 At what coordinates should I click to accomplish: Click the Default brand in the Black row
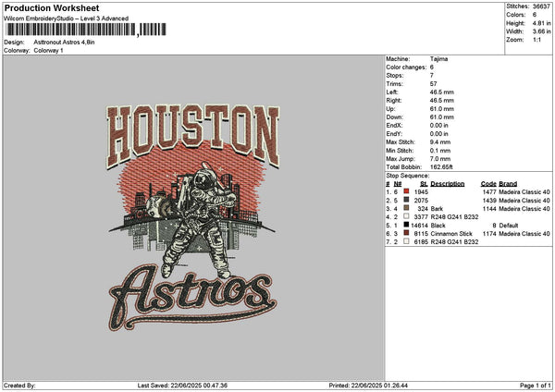pyautogui.click(x=509, y=226)
